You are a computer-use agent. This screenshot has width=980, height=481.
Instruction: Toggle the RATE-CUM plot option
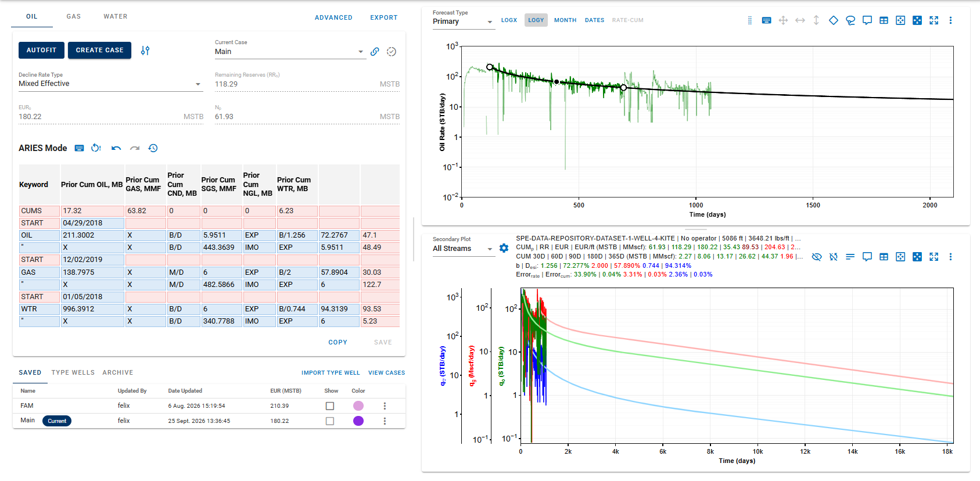pos(628,20)
